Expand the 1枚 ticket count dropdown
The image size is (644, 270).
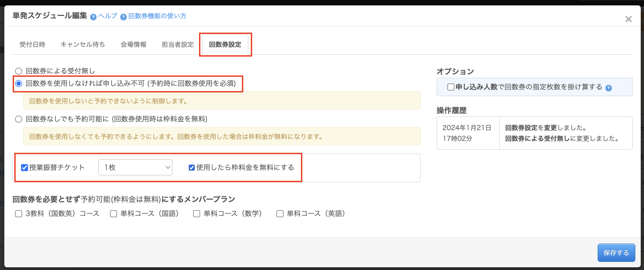[x=135, y=167]
